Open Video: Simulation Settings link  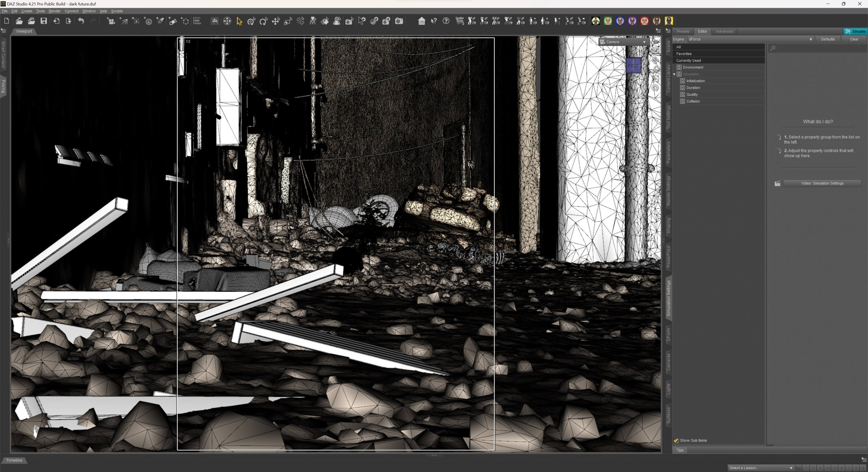[x=822, y=183]
